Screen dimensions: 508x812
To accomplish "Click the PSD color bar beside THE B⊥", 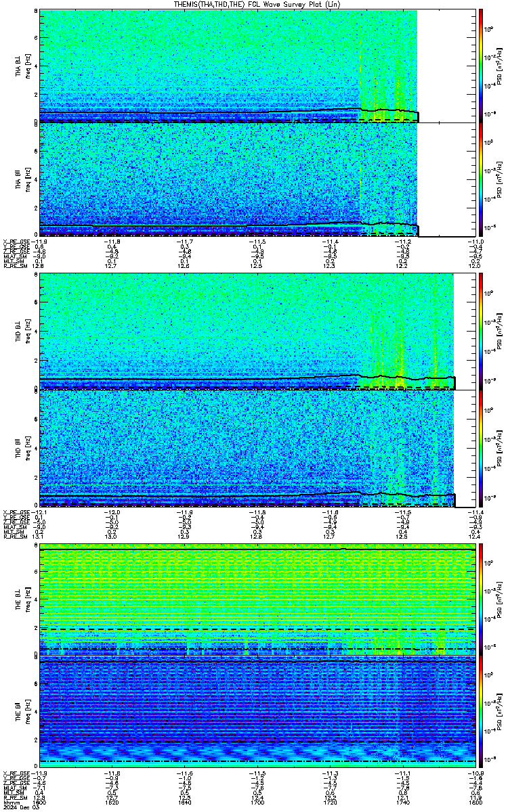I will 481,599.
